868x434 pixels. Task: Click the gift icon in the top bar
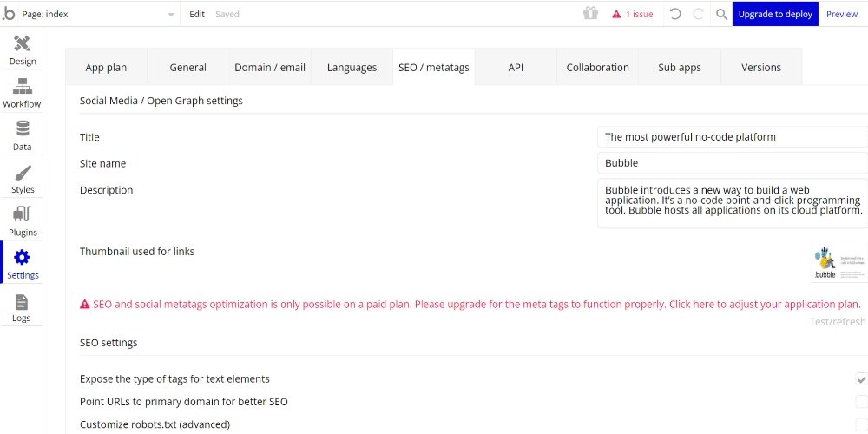[x=590, y=14]
